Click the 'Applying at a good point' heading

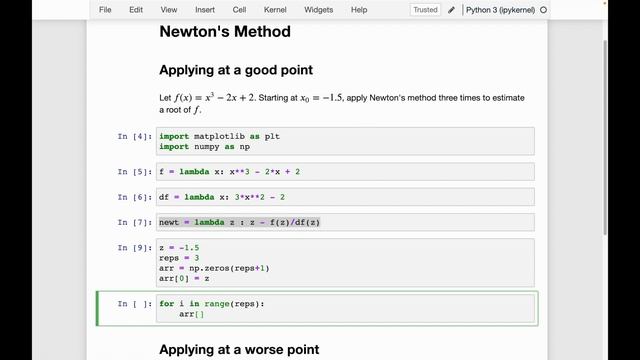coord(236,70)
